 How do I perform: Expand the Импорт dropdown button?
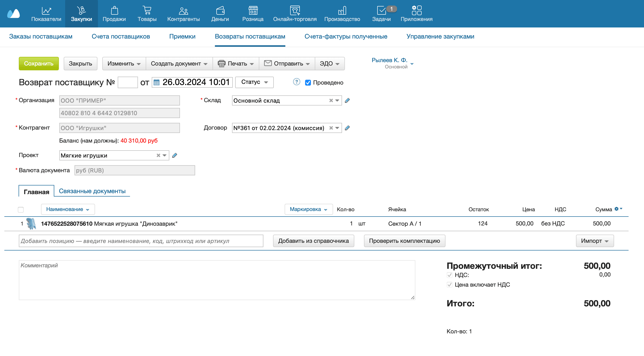coord(595,241)
